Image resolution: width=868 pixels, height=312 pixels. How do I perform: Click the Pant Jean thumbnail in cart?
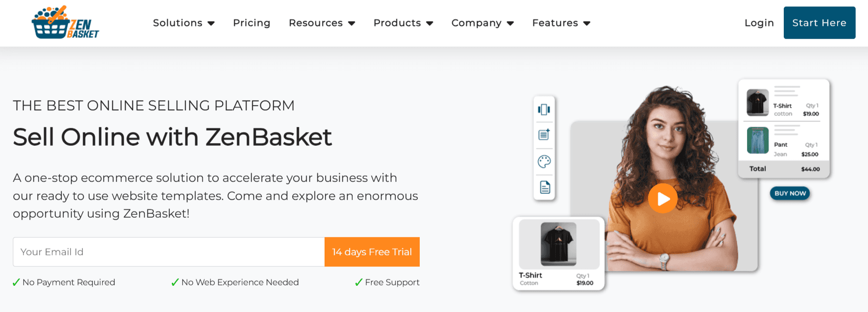coord(758,141)
